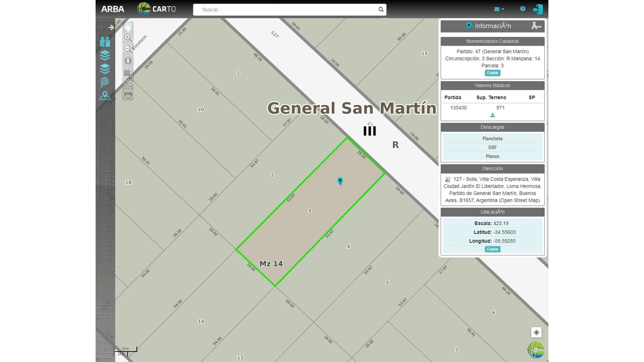Select Longitud value -58.59285
The height and width of the screenshot is (362, 644).
coord(504,241)
